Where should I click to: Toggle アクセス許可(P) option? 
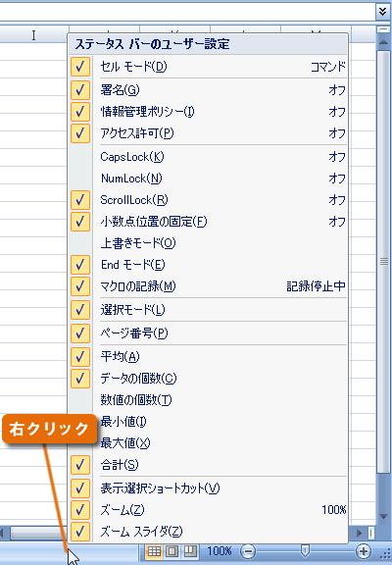[208, 133]
